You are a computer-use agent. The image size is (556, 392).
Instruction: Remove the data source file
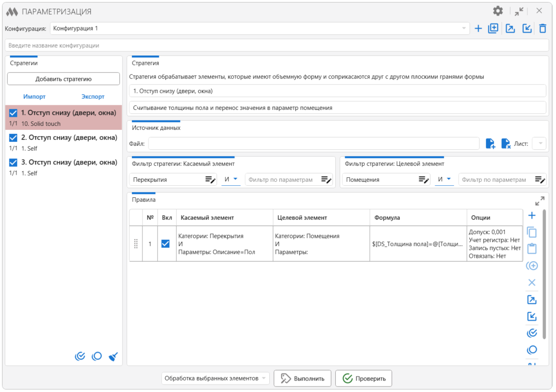click(506, 143)
